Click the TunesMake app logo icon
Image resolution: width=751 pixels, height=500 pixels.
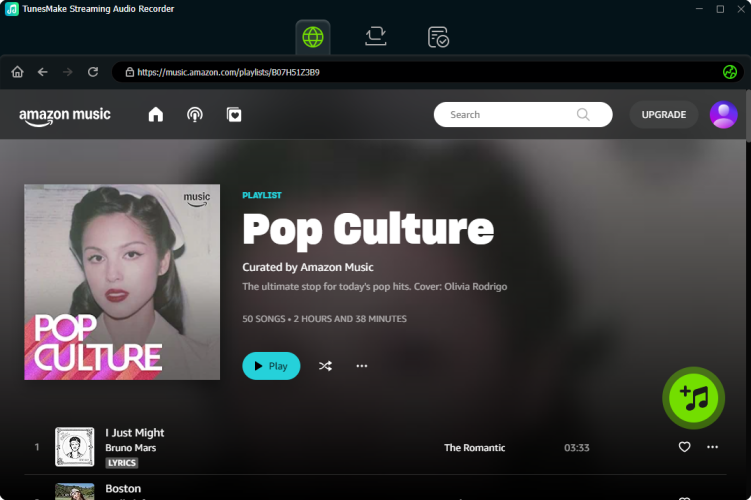point(11,9)
